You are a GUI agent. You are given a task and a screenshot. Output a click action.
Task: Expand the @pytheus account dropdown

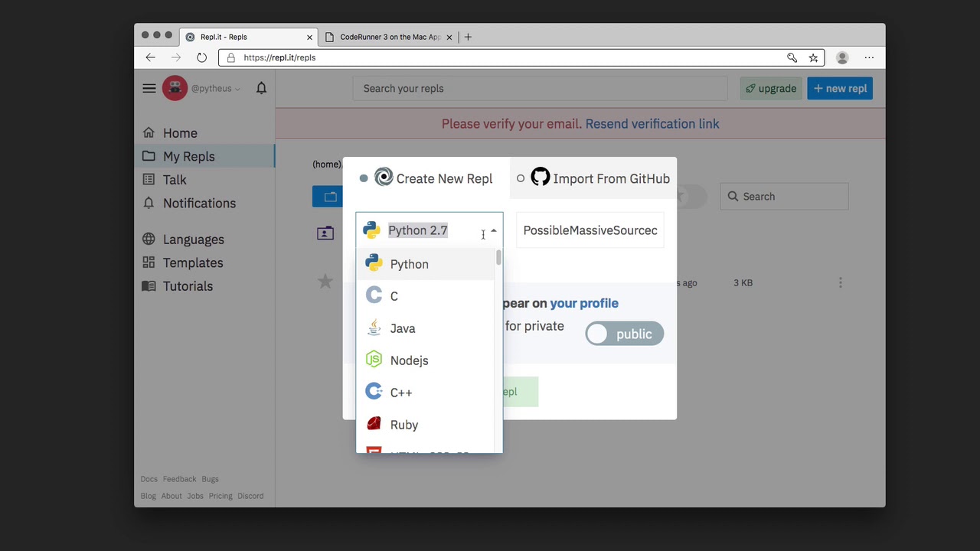216,88
